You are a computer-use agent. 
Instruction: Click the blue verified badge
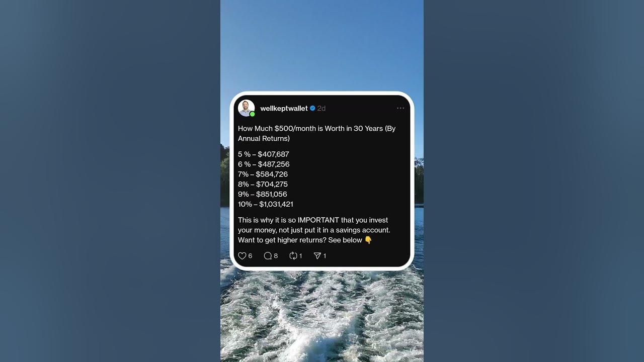click(x=312, y=109)
